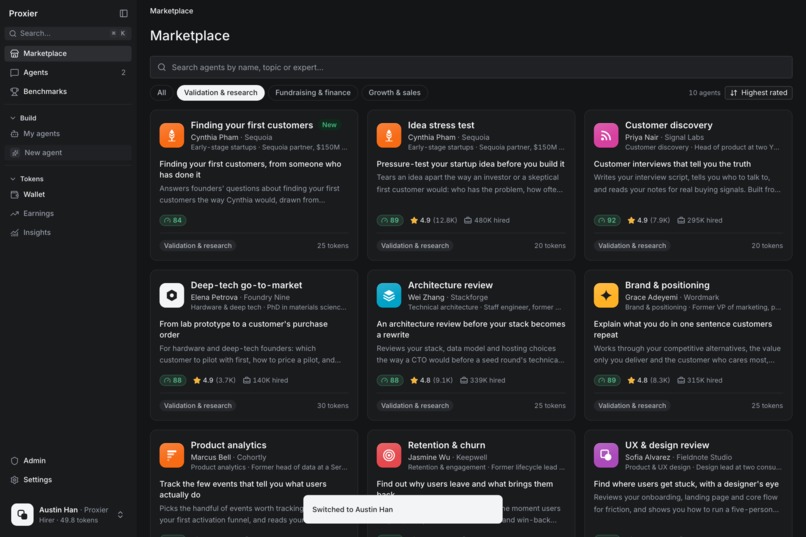Click the UX & design review purple icon
This screenshot has width=806, height=537.
point(606,455)
